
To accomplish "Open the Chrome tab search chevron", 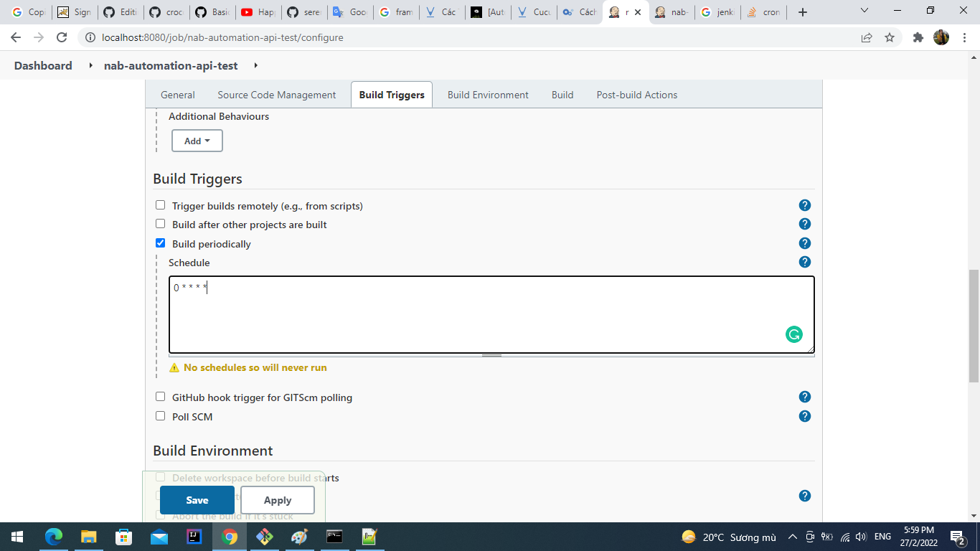I will [x=864, y=11].
